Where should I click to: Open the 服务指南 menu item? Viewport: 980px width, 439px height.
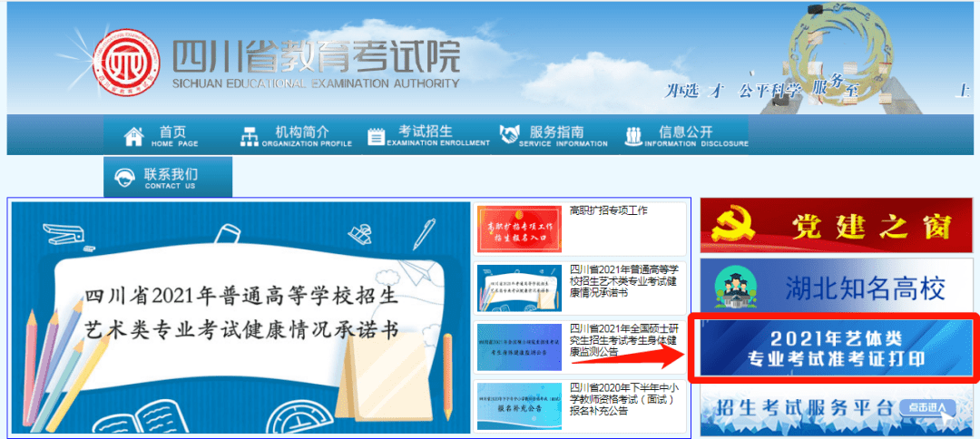[554, 135]
